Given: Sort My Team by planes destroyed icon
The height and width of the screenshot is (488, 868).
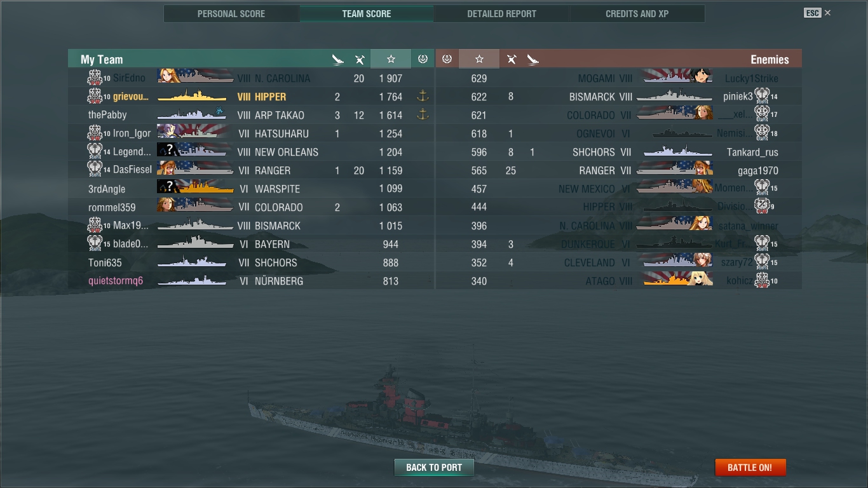Looking at the screenshot, I should pos(360,60).
